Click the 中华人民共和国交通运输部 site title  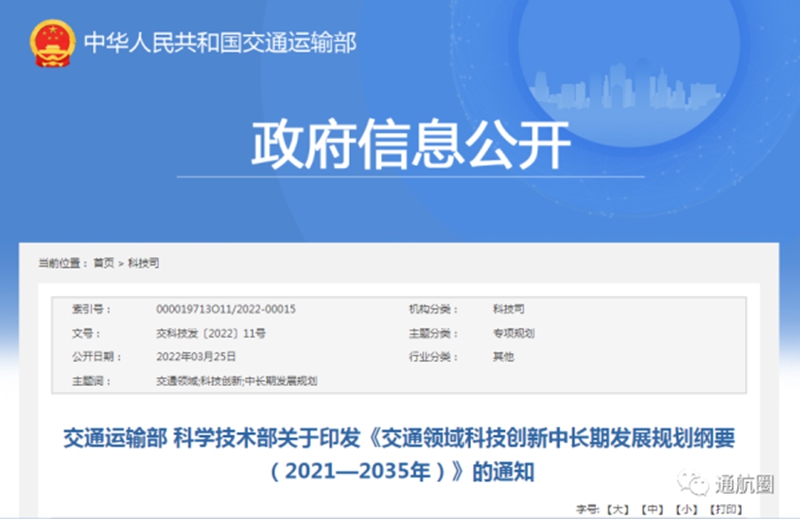tap(220, 42)
